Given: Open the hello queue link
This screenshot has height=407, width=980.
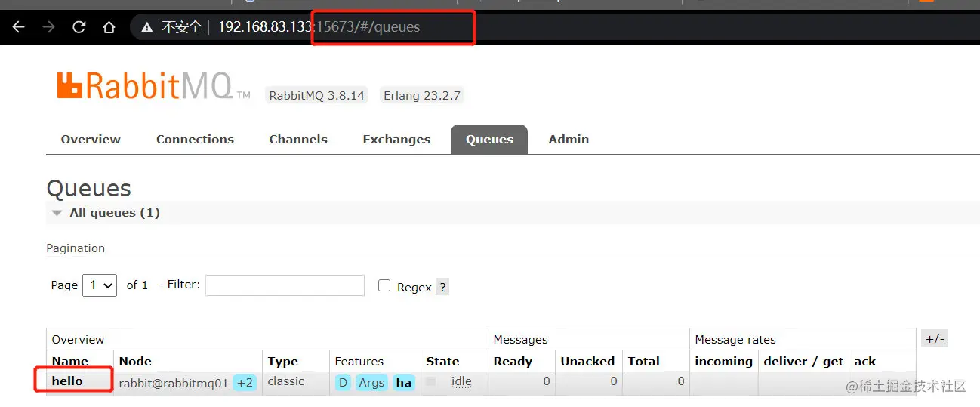Looking at the screenshot, I should coord(67,381).
